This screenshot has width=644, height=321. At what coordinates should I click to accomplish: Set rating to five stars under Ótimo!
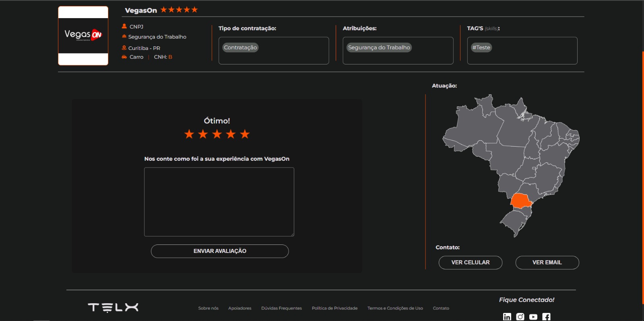pyautogui.click(x=245, y=134)
